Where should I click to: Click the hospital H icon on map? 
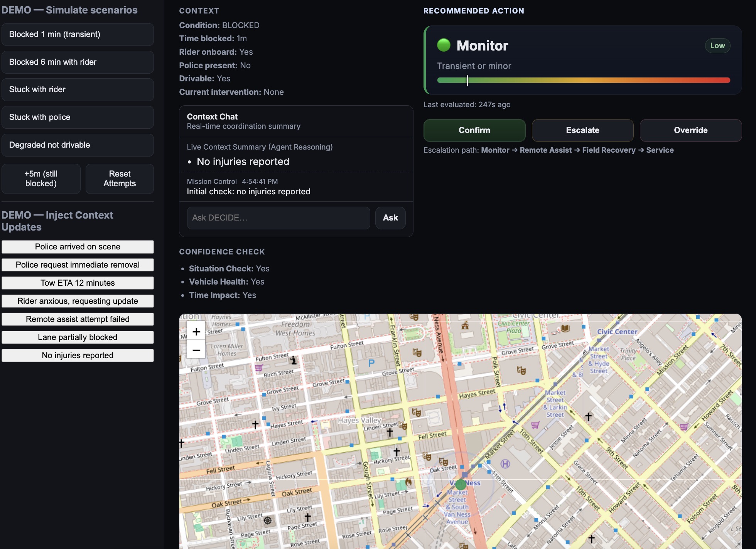(x=505, y=464)
